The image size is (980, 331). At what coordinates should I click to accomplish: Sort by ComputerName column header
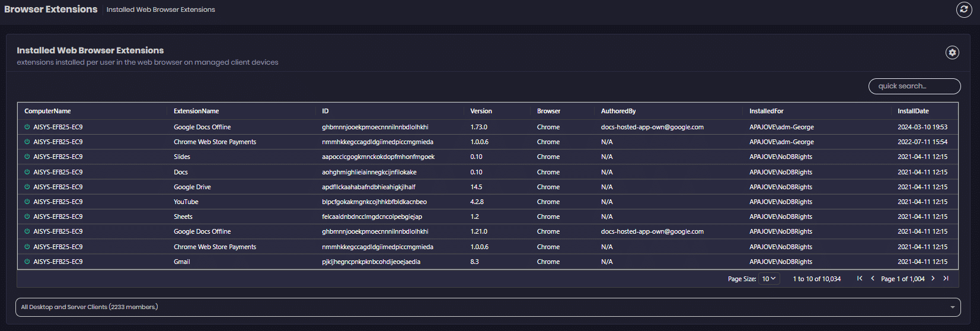tap(47, 112)
